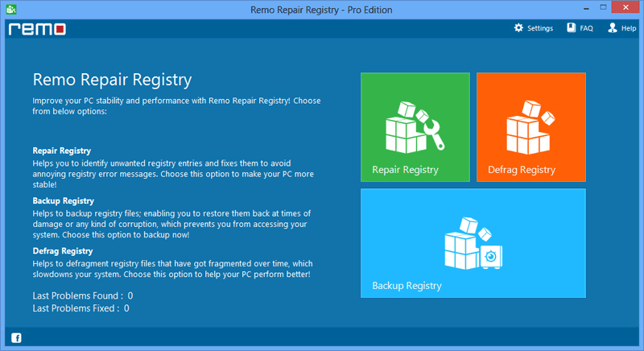Click the 'Defrag Registry' bold description heading
Image resolution: width=644 pixels, height=351 pixels.
[x=63, y=251]
